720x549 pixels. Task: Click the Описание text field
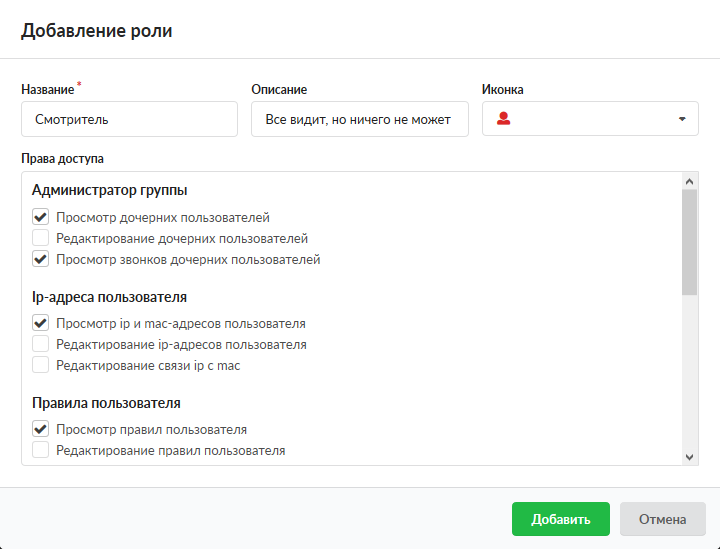click(359, 119)
